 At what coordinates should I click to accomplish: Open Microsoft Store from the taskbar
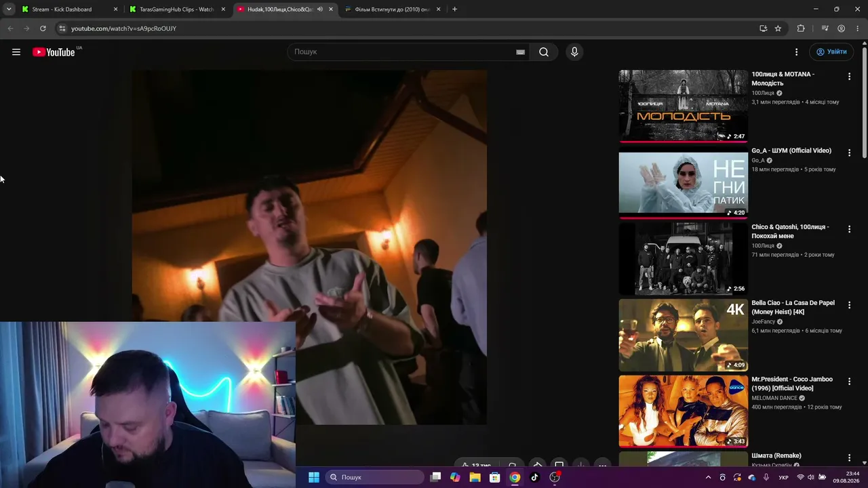[x=495, y=477]
